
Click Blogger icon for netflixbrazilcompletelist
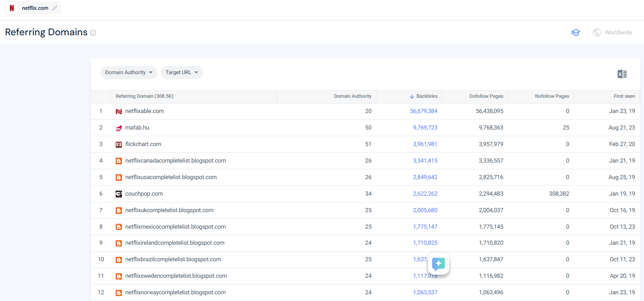click(x=119, y=260)
